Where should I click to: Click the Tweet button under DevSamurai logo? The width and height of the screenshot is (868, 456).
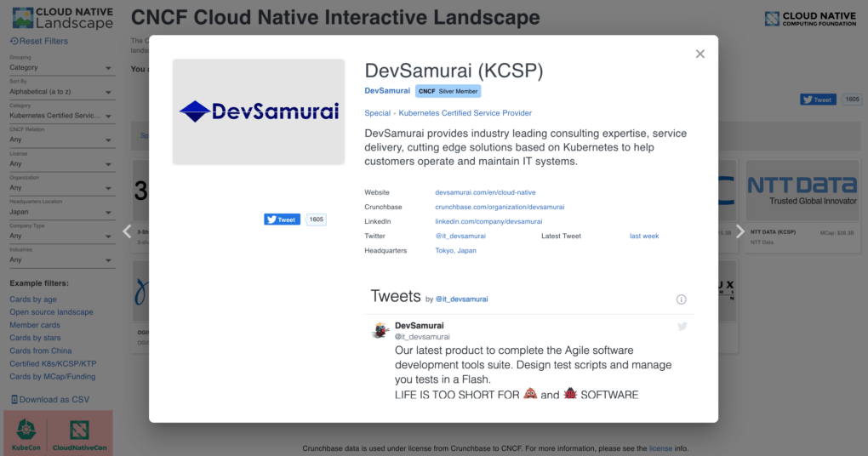[283, 219]
